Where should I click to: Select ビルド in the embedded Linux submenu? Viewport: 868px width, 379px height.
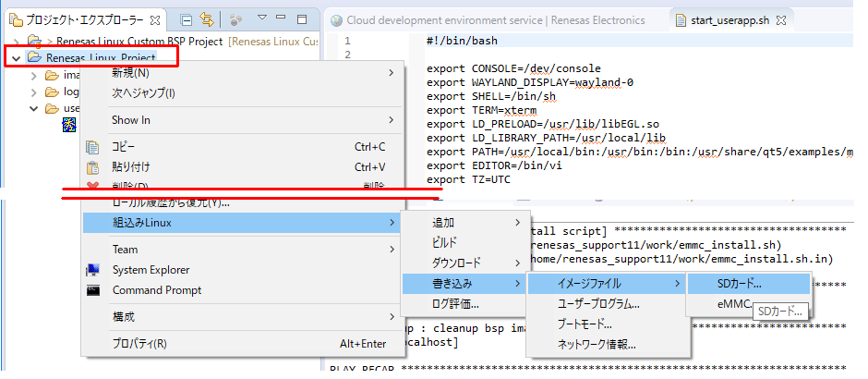pos(444,242)
